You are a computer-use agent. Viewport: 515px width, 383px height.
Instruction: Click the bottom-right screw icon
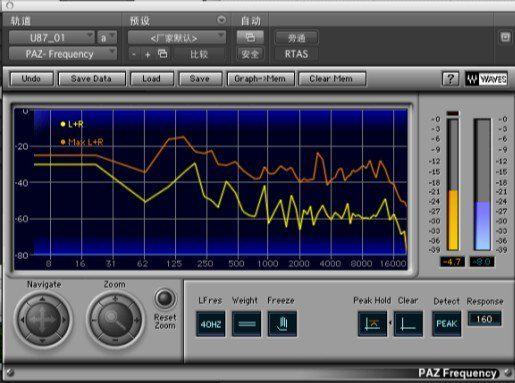click(508, 372)
